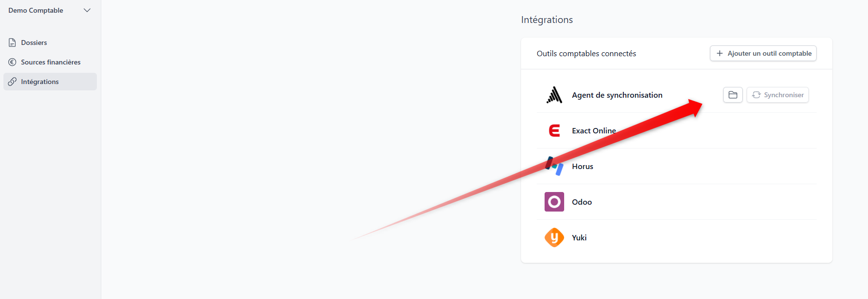Click the orange Yuki logo
868x299 pixels.
554,237
